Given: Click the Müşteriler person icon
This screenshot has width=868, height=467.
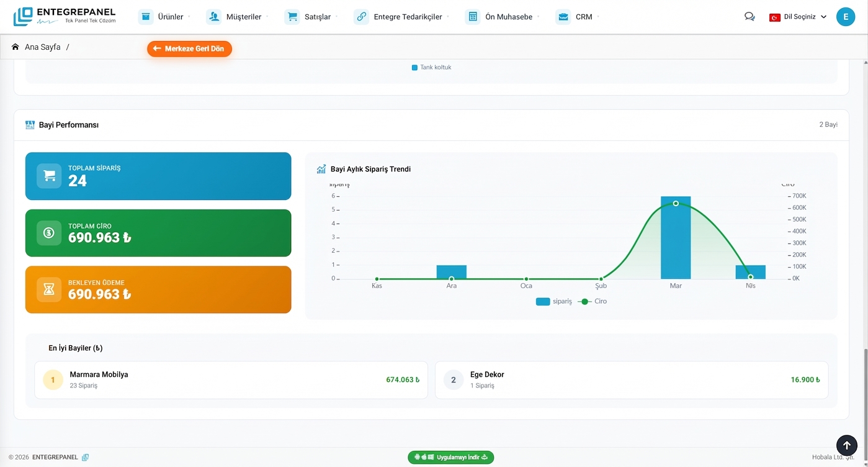Looking at the screenshot, I should (x=214, y=17).
